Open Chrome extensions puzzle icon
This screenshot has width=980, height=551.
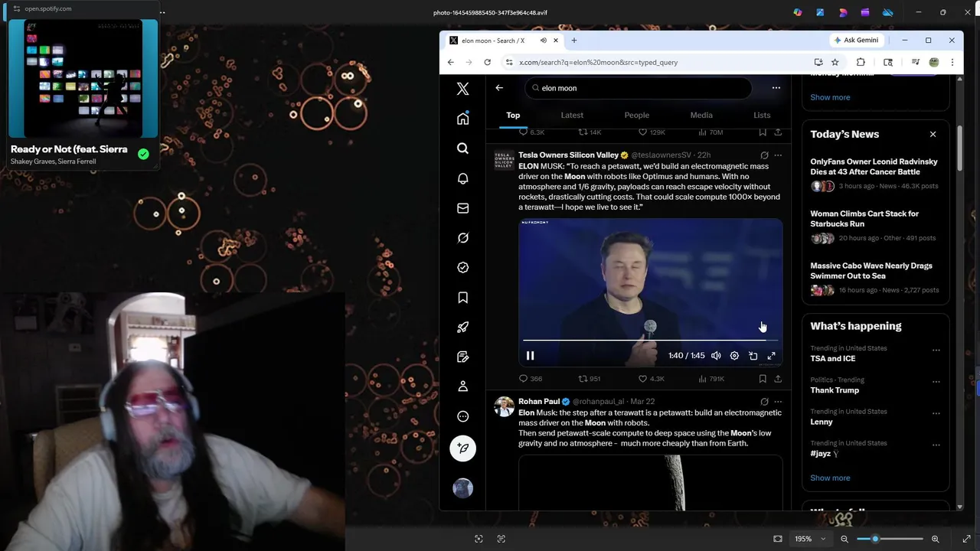point(861,63)
